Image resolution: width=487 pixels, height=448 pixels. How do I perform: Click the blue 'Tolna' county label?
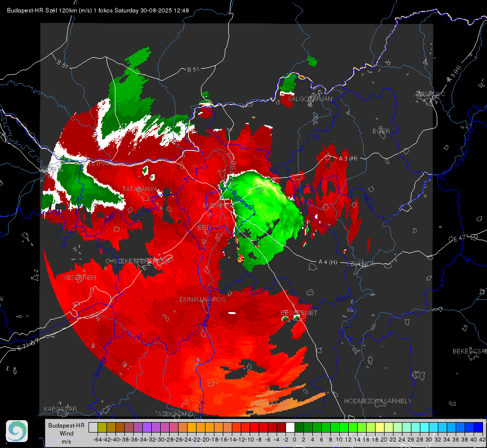tap(201, 408)
